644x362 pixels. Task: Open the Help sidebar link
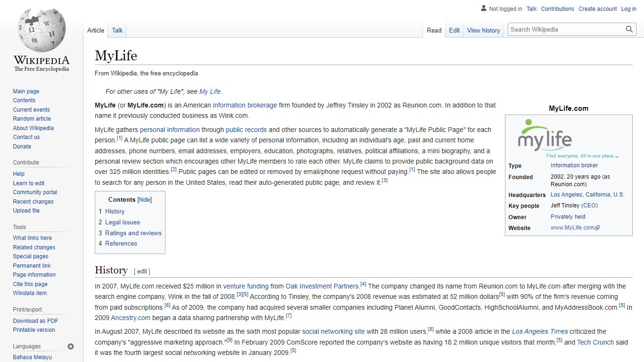18,174
